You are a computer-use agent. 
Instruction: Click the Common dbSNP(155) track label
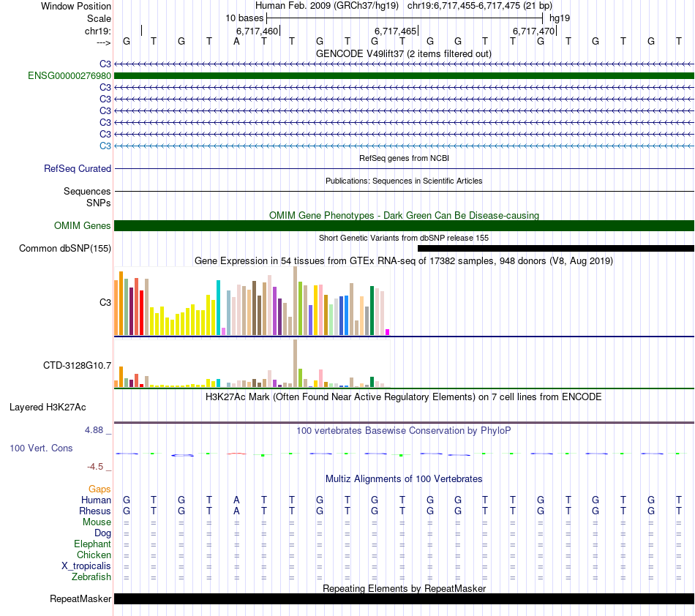coord(65,249)
